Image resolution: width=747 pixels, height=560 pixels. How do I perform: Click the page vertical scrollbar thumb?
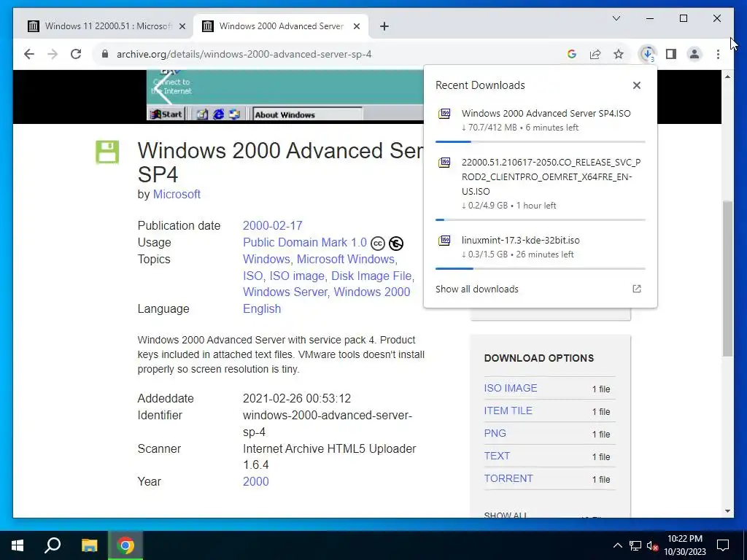[727, 279]
